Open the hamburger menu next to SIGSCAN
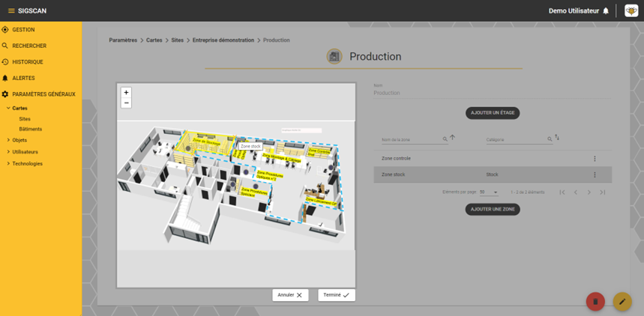Viewport: 644px width, 316px height. pyautogui.click(x=11, y=10)
